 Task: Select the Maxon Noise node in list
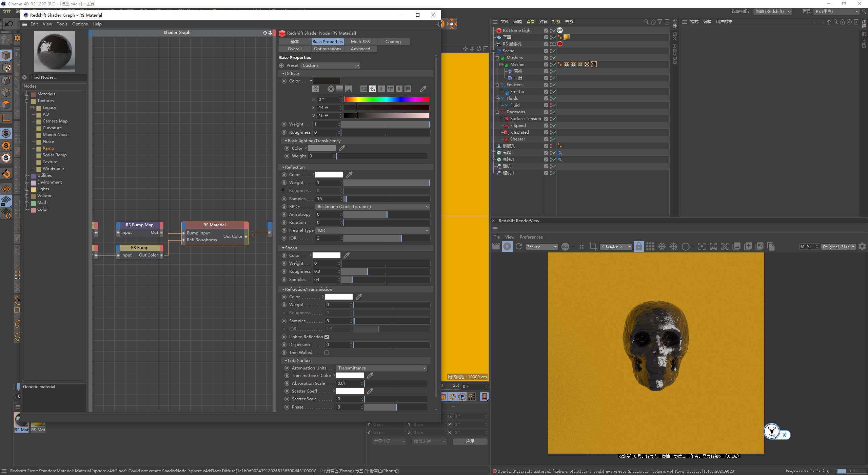(x=55, y=135)
